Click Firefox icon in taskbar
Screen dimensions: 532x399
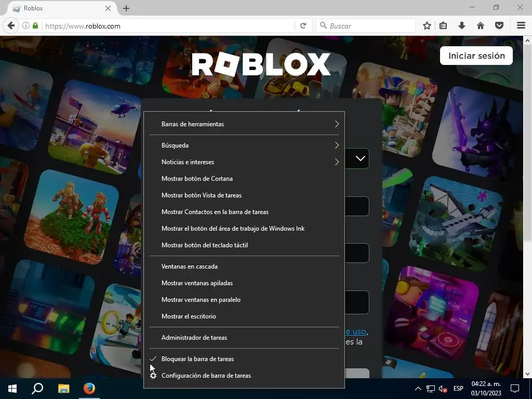(x=89, y=389)
